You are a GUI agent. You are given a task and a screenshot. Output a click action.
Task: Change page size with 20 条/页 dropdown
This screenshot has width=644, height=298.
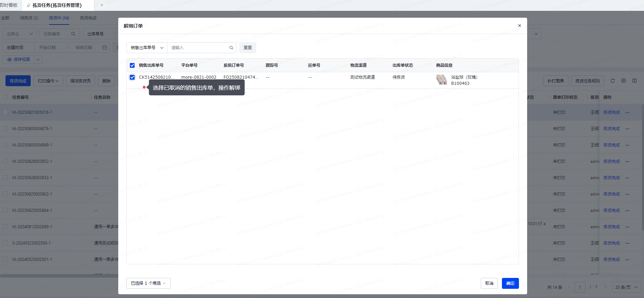(x=626, y=287)
